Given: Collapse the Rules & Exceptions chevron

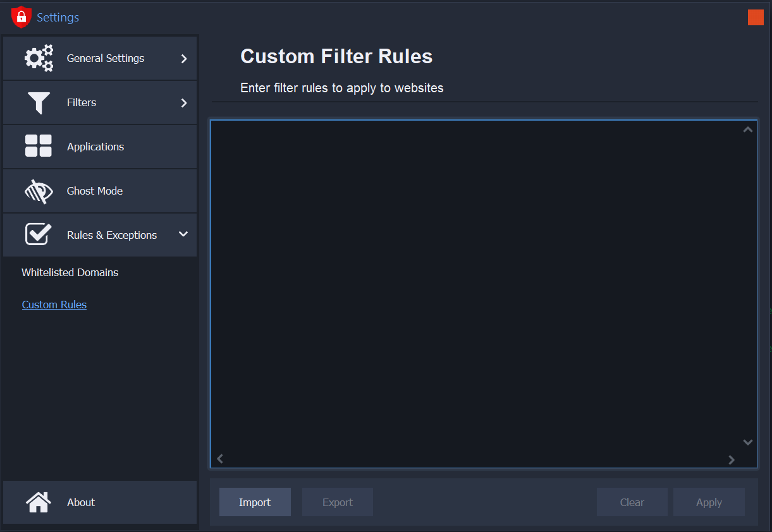Looking at the screenshot, I should click(183, 234).
